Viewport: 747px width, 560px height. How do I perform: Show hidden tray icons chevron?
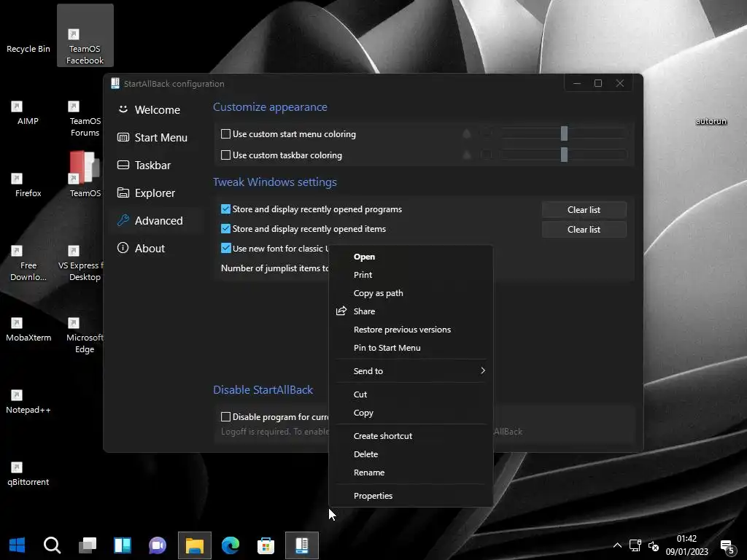click(x=617, y=545)
